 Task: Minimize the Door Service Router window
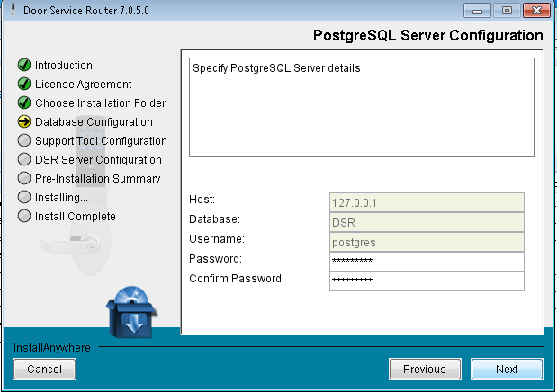click(x=477, y=11)
